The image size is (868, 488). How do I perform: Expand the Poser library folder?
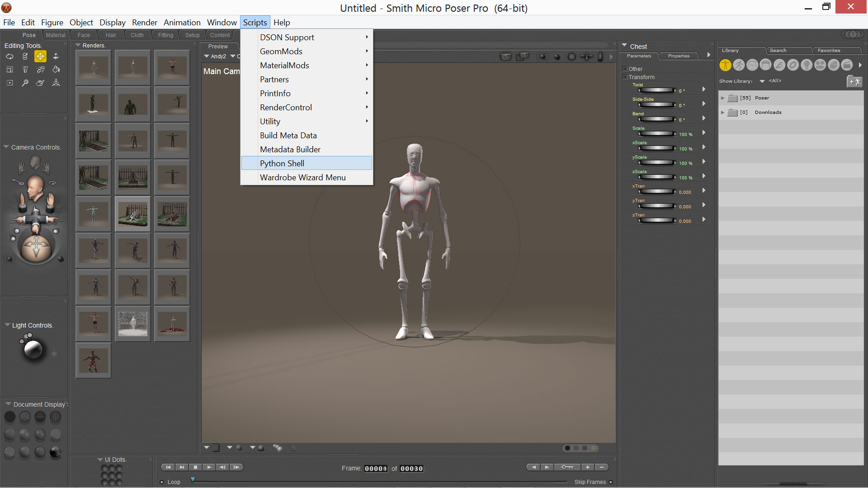pyautogui.click(x=722, y=98)
